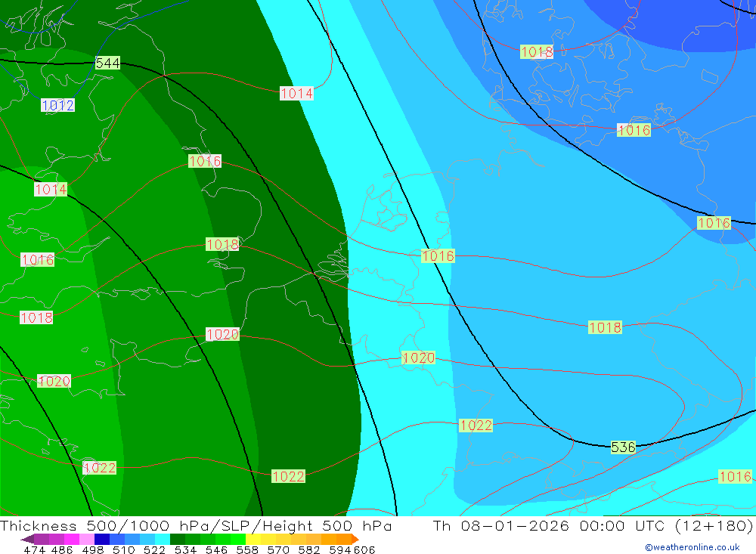The width and height of the screenshot is (756, 554).
Task: Select the light pink legend swatch
Action: coord(85,539)
